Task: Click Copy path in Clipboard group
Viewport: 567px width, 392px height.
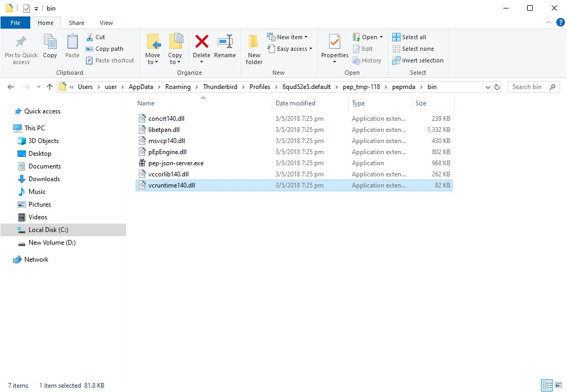Action: [x=105, y=49]
